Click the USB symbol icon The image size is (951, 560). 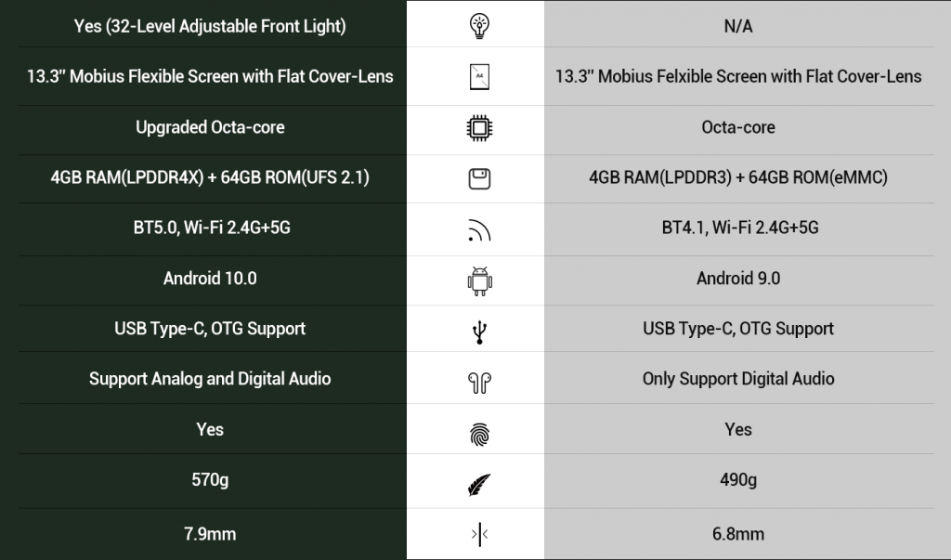pos(480,332)
